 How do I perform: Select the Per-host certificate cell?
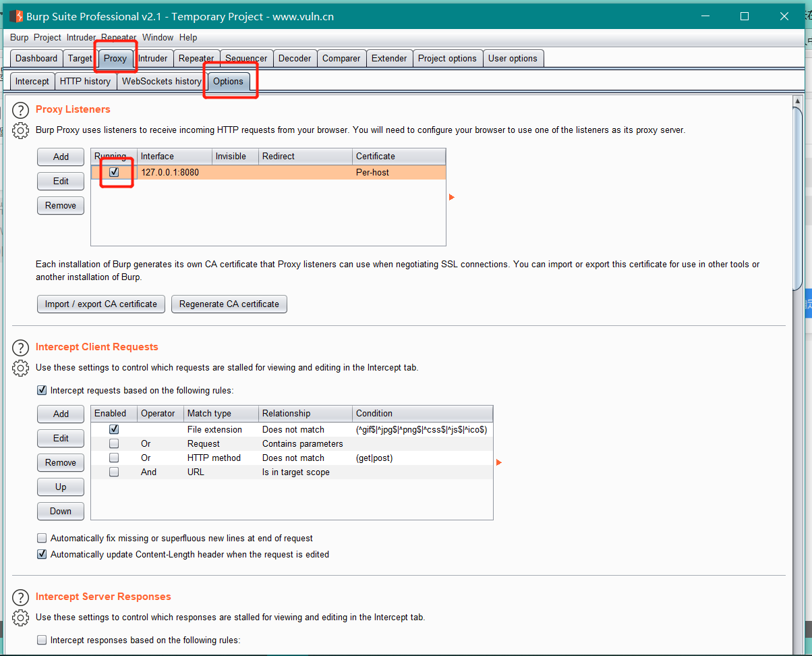pyautogui.click(x=399, y=172)
